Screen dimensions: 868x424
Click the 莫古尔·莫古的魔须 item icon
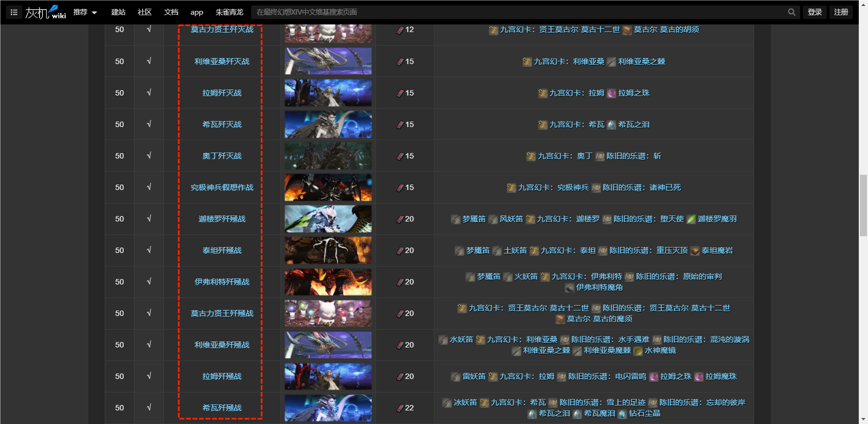pyautogui.click(x=560, y=319)
